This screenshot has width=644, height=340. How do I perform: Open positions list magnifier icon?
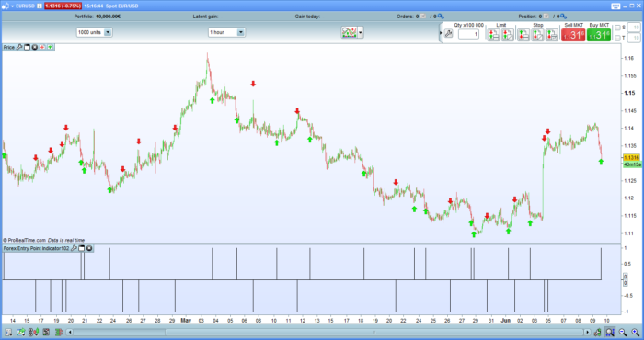(564, 17)
